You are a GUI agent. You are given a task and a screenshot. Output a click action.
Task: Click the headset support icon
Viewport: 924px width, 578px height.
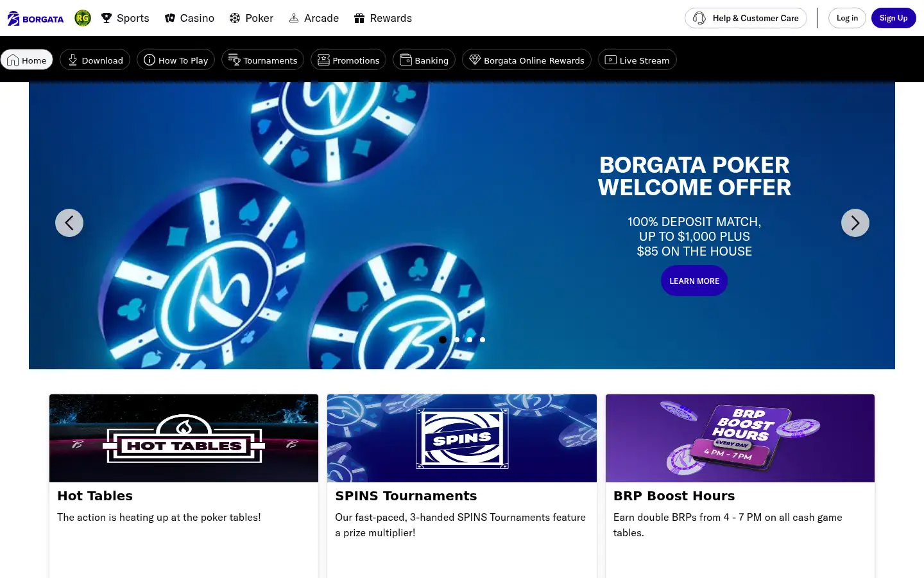click(x=699, y=18)
